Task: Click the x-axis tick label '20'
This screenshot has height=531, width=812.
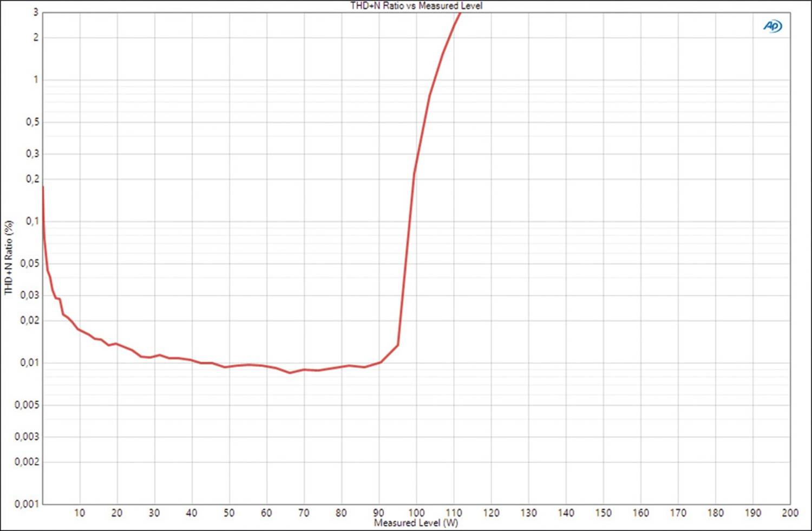Action: [x=117, y=513]
